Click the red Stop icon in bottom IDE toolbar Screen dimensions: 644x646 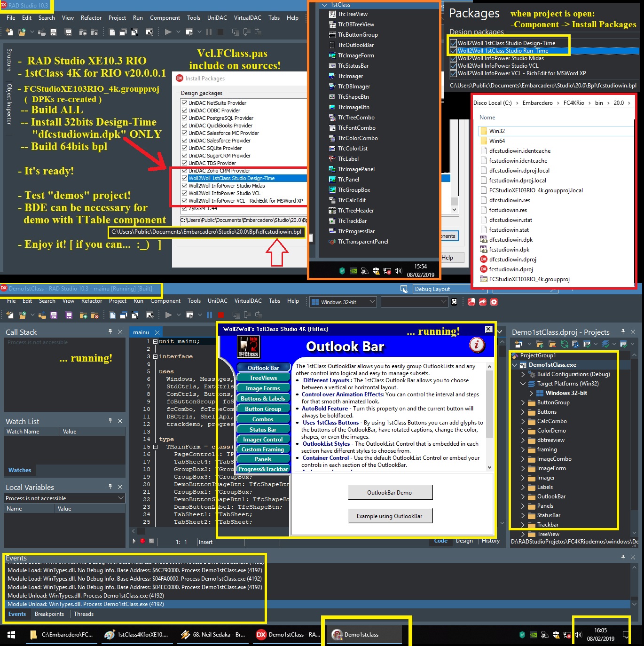pos(220,315)
